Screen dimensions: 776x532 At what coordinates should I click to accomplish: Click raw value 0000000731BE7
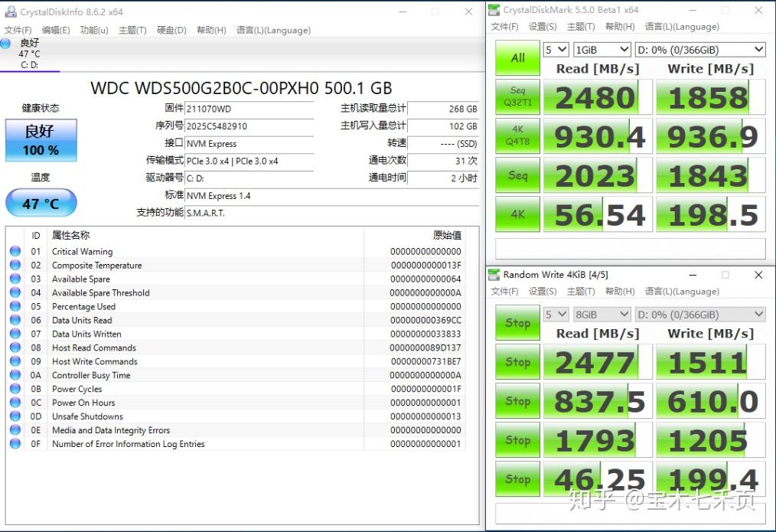(x=425, y=361)
